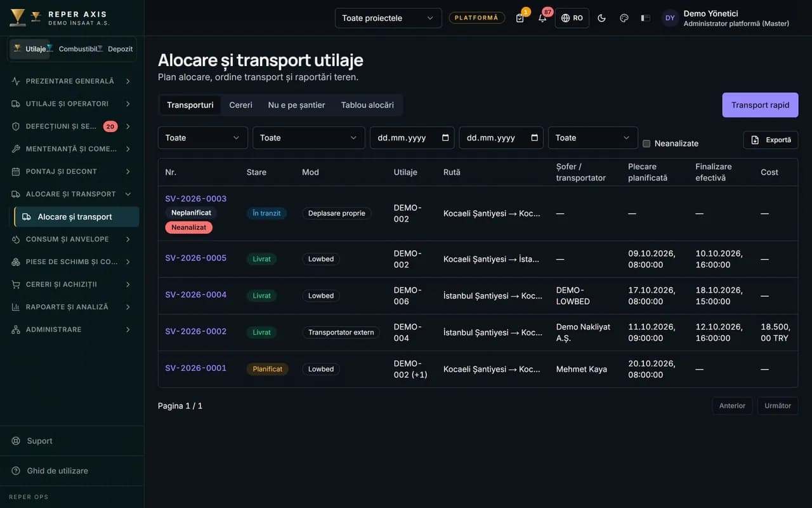Open Ghid de utilizare help link

click(x=72, y=471)
